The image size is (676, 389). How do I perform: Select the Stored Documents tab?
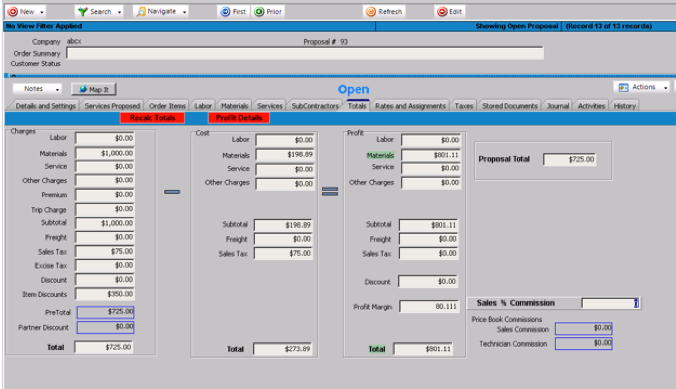510,106
